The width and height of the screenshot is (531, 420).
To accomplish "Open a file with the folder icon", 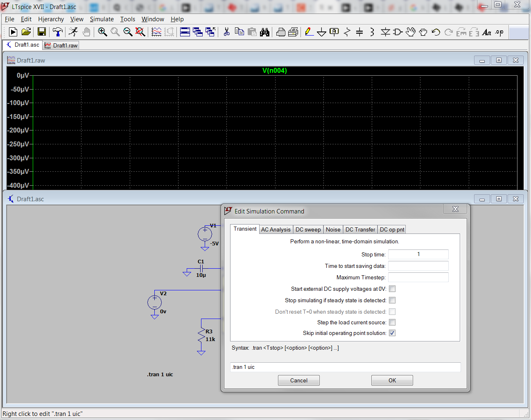I will pyautogui.click(x=26, y=32).
